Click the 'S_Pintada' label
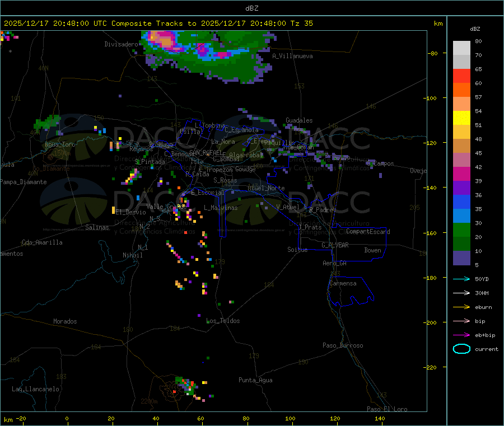Screen dimensions: 504x426 [x=150, y=162]
